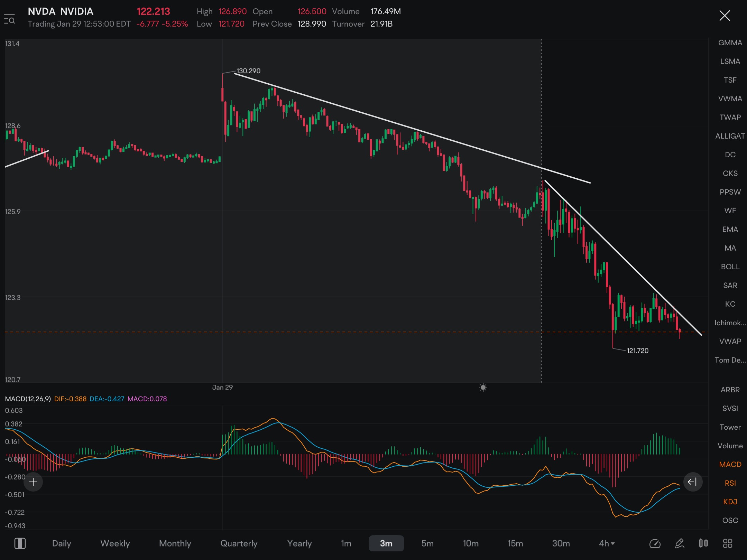Viewport: 747px width, 560px height.
Task: Open the stock search list icon
Action: [9, 19]
